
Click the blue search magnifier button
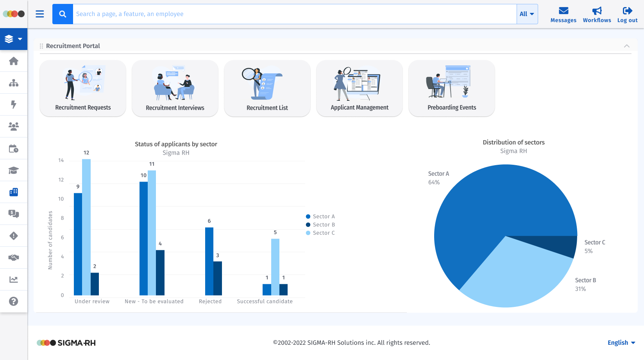(63, 14)
